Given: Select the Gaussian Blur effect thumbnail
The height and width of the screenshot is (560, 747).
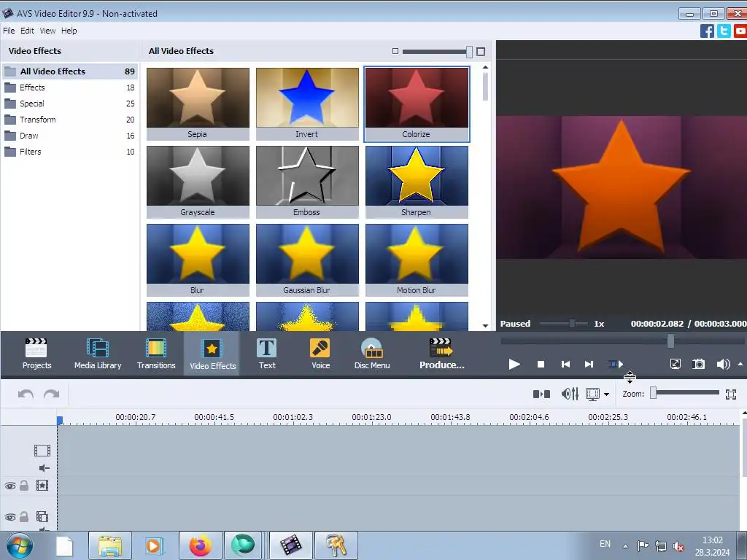Looking at the screenshot, I should [x=307, y=260].
